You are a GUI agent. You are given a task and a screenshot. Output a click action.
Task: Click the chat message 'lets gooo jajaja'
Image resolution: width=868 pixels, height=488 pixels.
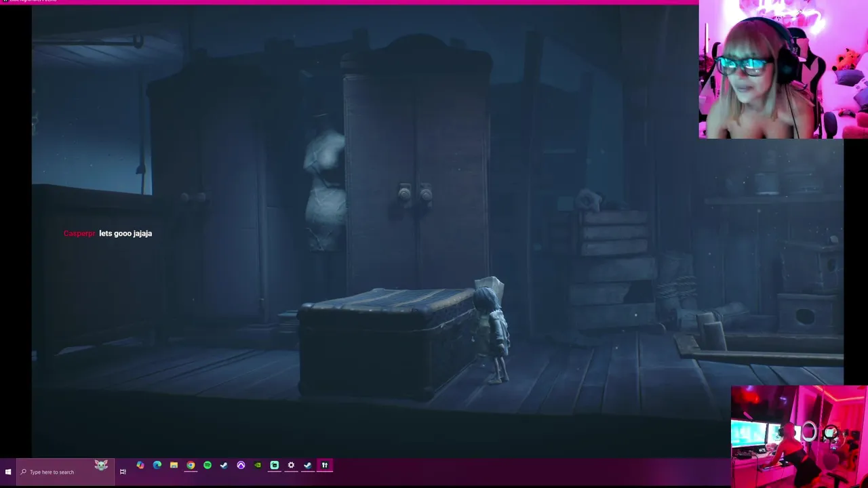(x=125, y=233)
